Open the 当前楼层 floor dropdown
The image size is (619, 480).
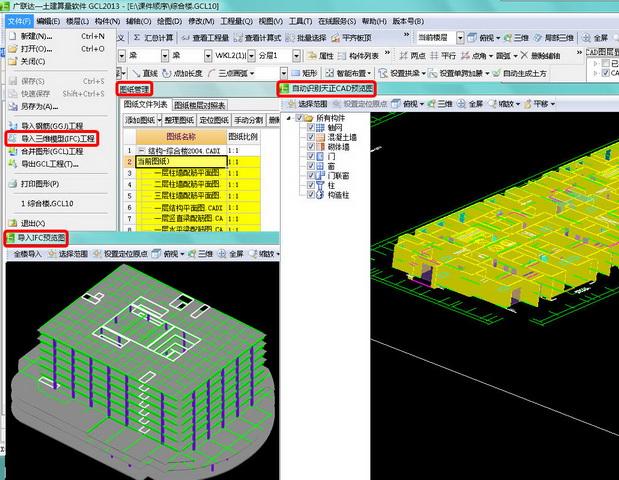(x=460, y=38)
